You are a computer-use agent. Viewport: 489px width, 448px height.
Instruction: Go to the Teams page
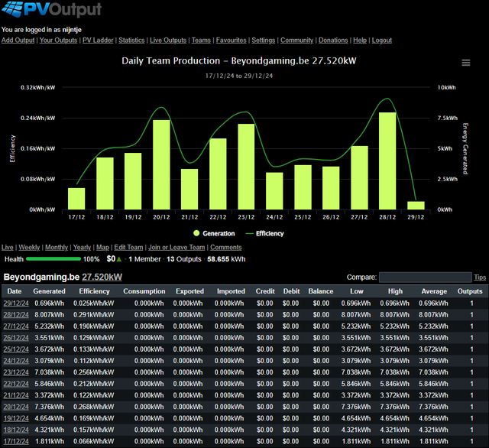201,41
